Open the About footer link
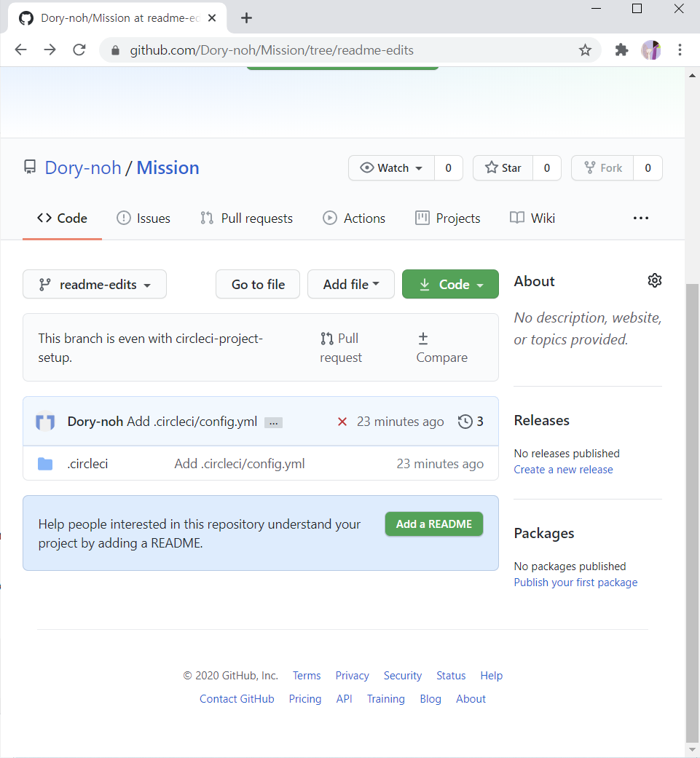Screen dimensions: 700x758 pyautogui.click(x=471, y=698)
